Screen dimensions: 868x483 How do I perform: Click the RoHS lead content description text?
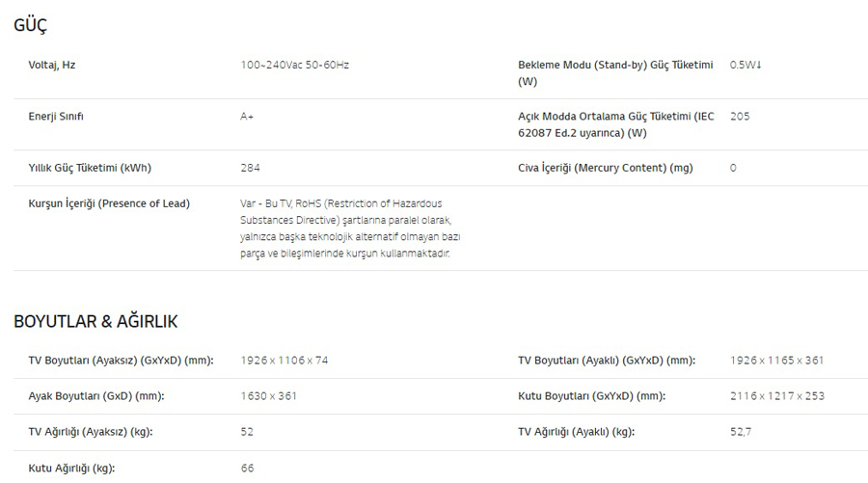coord(350,228)
